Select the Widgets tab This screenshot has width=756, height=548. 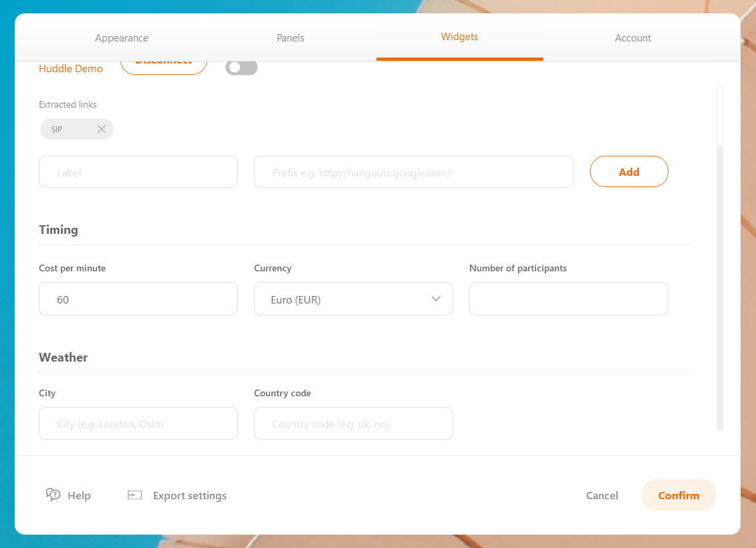coord(459,37)
